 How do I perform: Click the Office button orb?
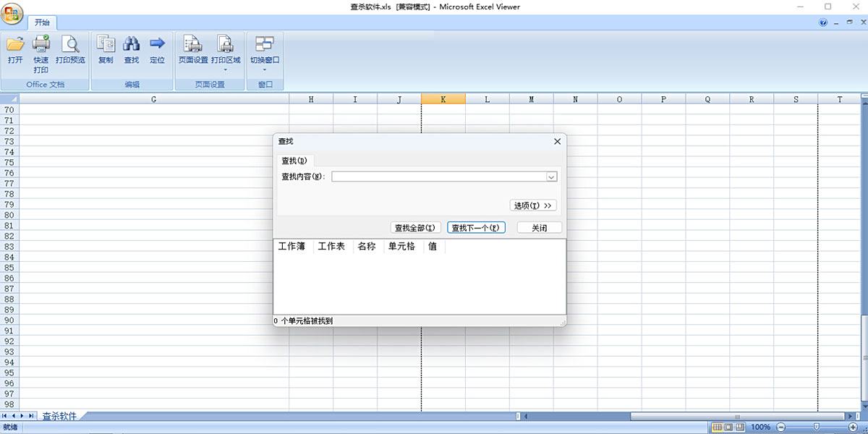[x=12, y=12]
